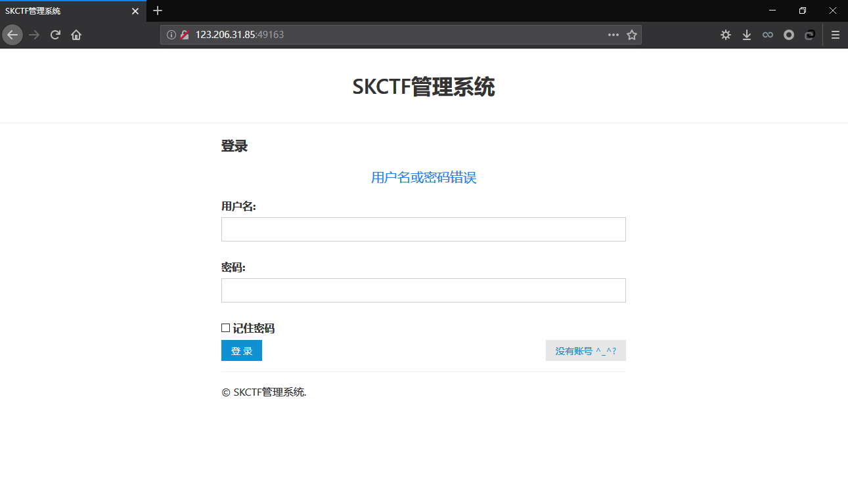Click the circular extension icon in toolbar

(x=788, y=34)
